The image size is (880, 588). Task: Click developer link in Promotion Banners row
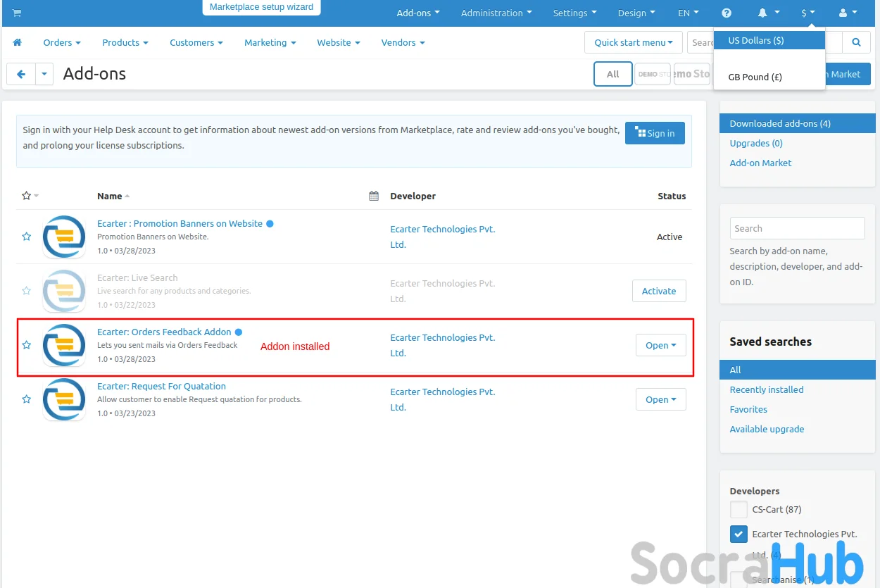click(x=442, y=237)
